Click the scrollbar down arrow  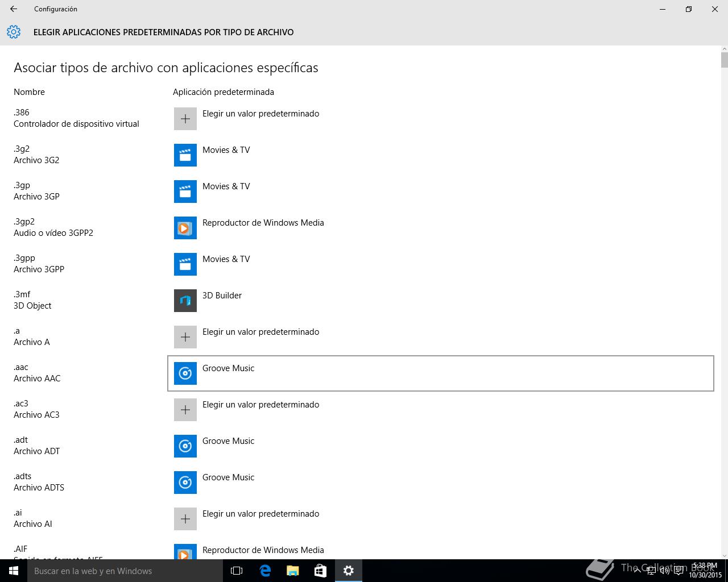click(724, 555)
